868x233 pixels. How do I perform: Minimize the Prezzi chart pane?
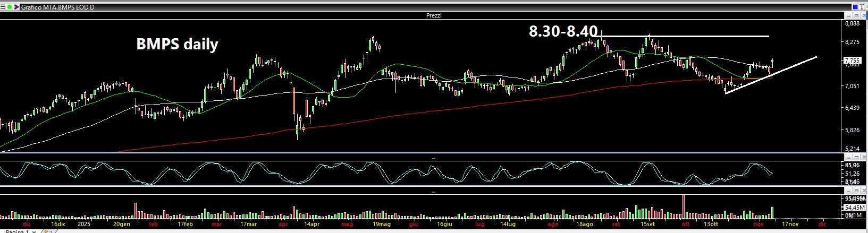[848, 15]
